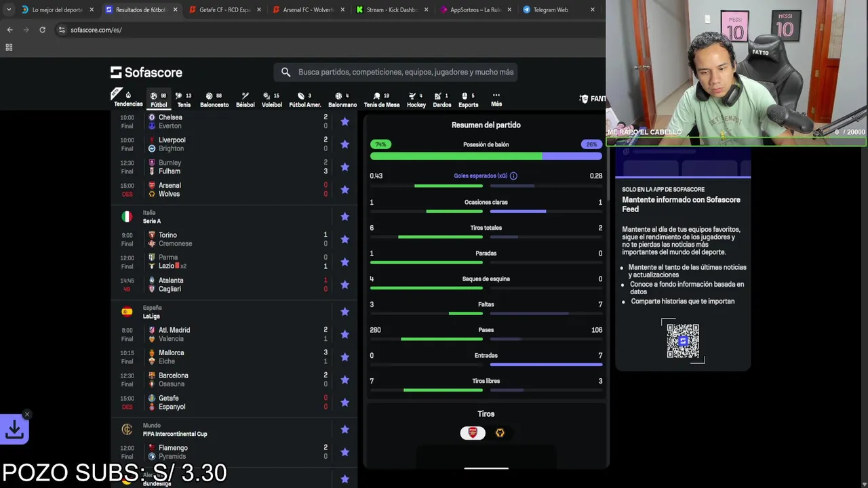The image size is (868, 488).
Task: Toggle favorite star for LaLiga league
Action: [344, 312]
